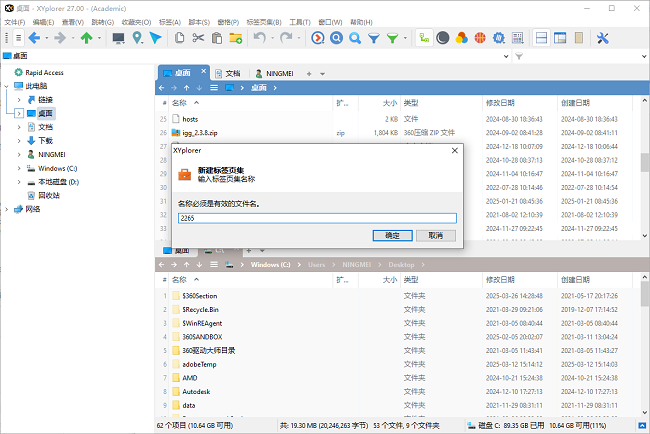Click the color filters circles icon
The height and width of the screenshot is (434, 650).
(461, 38)
